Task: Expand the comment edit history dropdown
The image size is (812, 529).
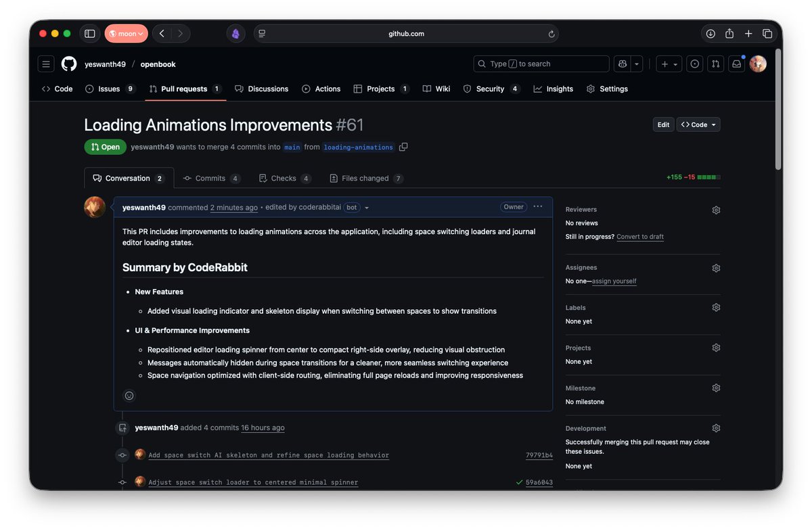Action: [367, 208]
